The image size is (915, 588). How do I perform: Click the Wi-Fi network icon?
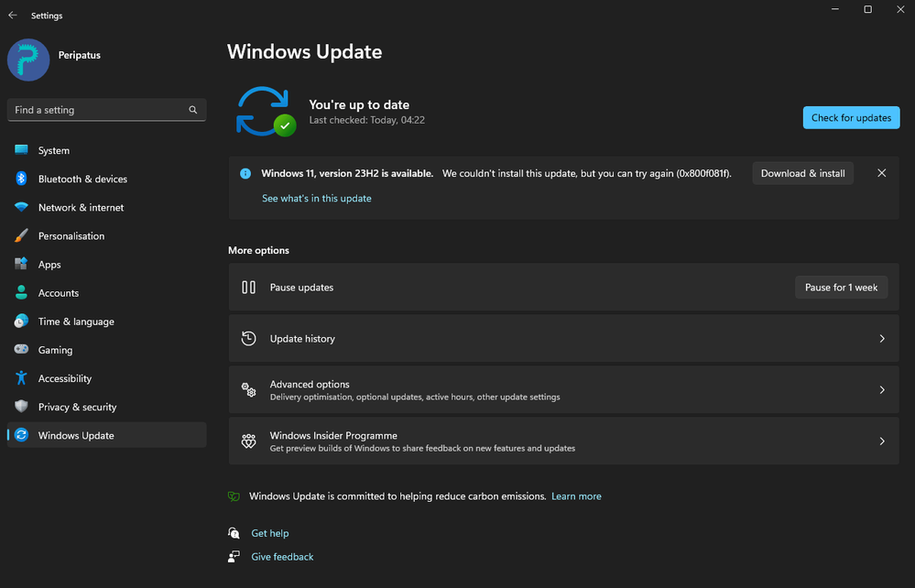(22, 207)
